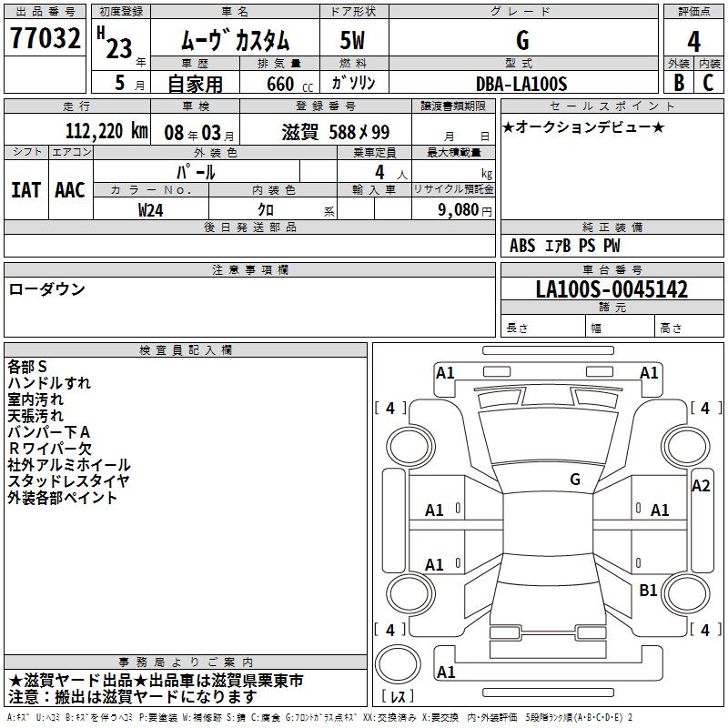Click interior grade C
728x728 pixels.
[x=708, y=83]
